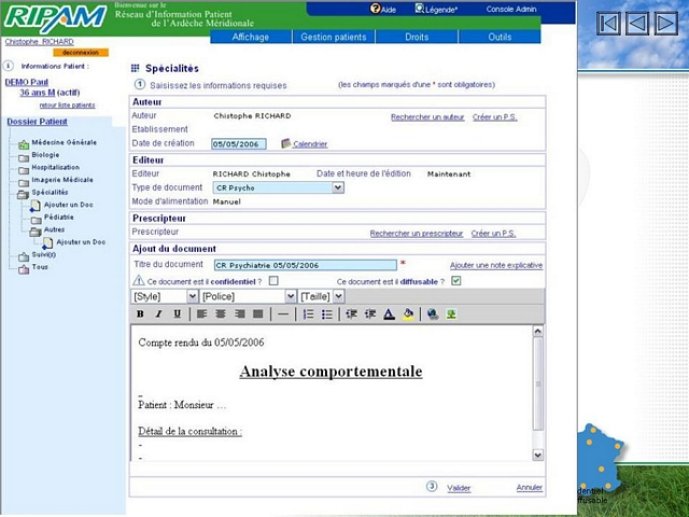The height and width of the screenshot is (517, 689).
Task: Click scroll-down arrow of editor
Action: (538, 455)
